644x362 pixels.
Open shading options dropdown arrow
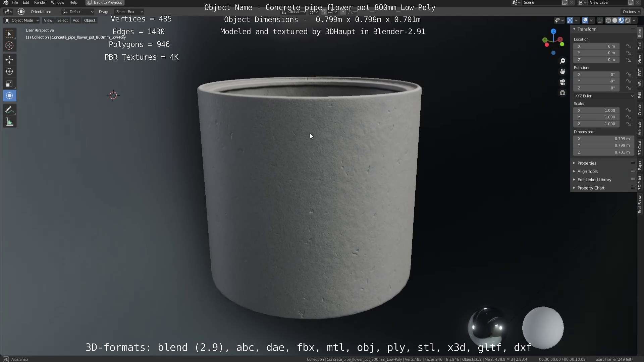634,20
